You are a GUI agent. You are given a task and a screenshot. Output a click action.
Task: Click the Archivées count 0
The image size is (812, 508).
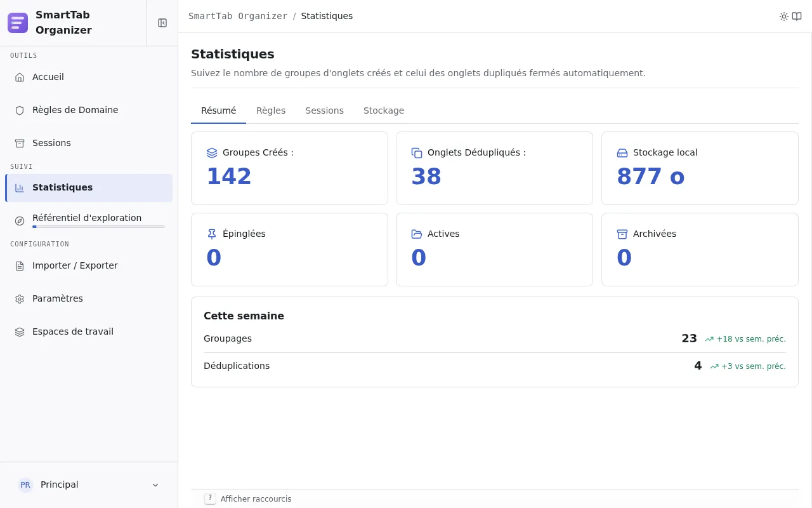coord(624,258)
